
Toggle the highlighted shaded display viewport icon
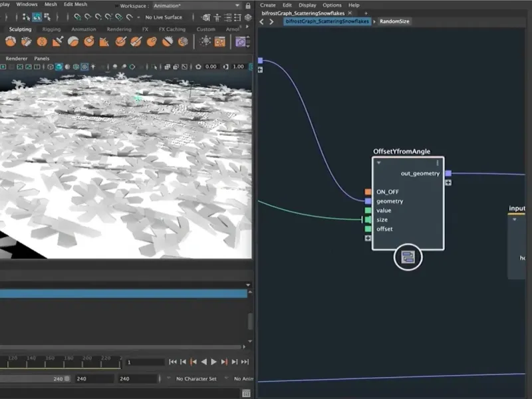click(59, 67)
